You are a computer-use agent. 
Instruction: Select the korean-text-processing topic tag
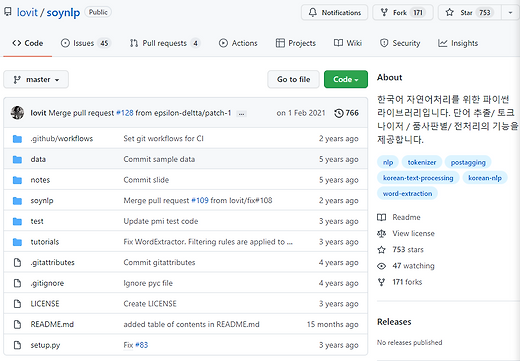tap(418, 178)
